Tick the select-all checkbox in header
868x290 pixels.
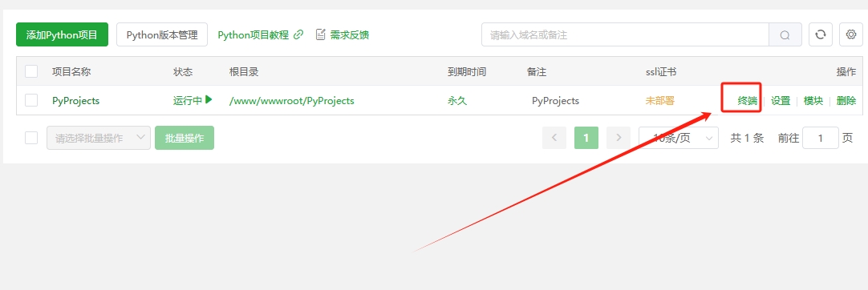[31, 71]
